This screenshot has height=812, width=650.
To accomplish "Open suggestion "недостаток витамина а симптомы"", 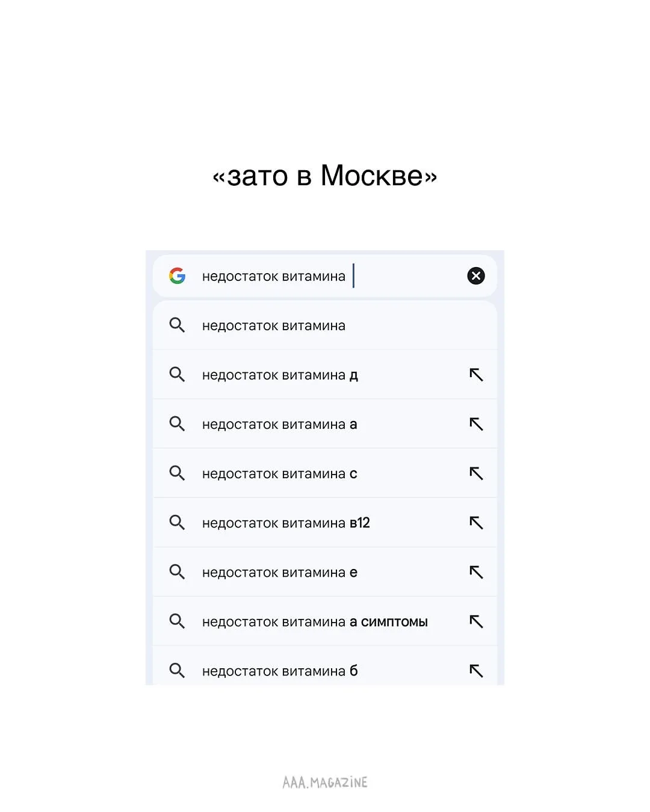I will [x=315, y=622].
